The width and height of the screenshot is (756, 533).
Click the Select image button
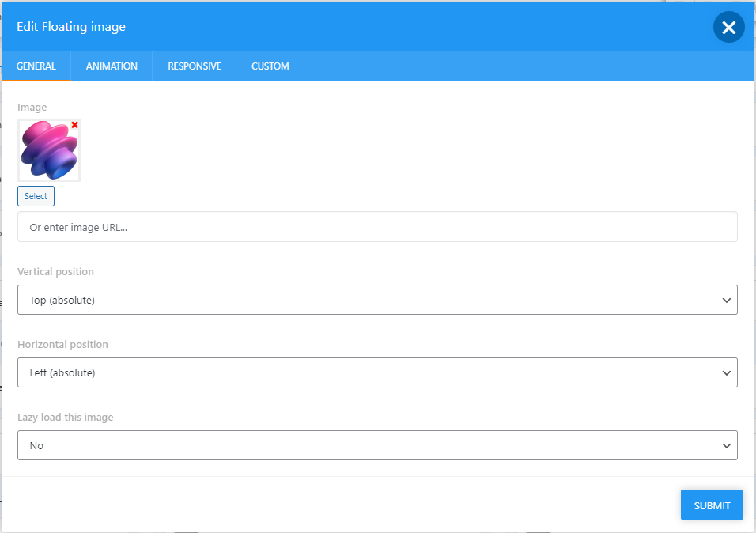[x=36, y=196]
